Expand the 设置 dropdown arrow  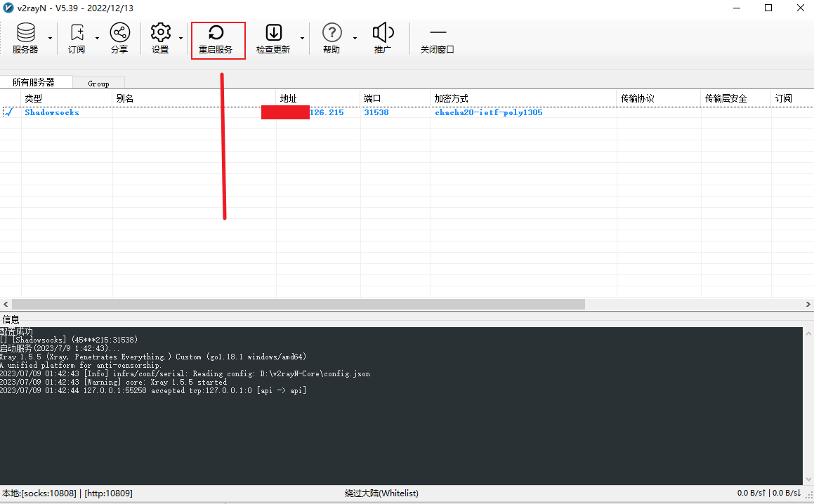pos(180,39)
